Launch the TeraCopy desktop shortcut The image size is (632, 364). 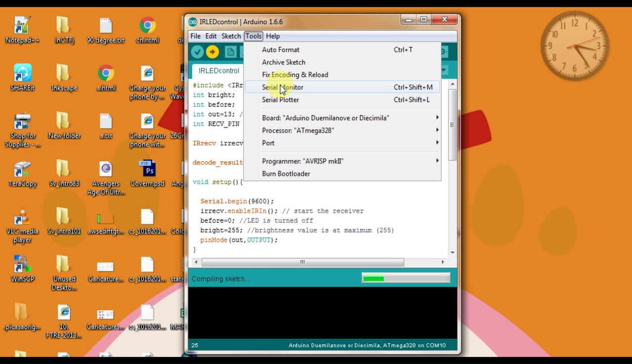[22, 174]
